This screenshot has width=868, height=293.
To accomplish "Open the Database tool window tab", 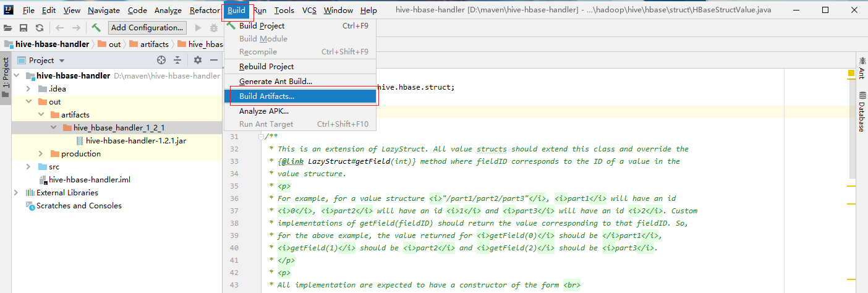I will (861, 112).
